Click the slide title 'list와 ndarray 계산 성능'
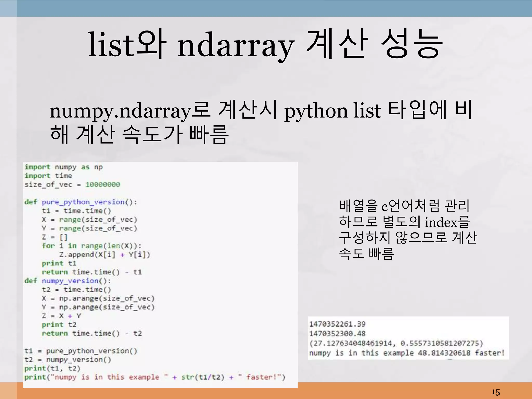This screenshot has height=399, width=532. click(265, 45)
